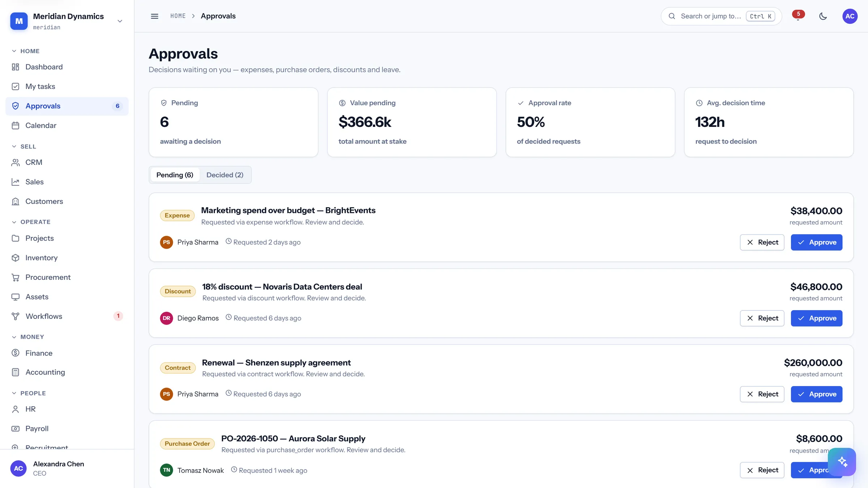Click the Approvals shield icon in sidebar
This screenshot has width=868, height=488.
[x=15, y=106]
